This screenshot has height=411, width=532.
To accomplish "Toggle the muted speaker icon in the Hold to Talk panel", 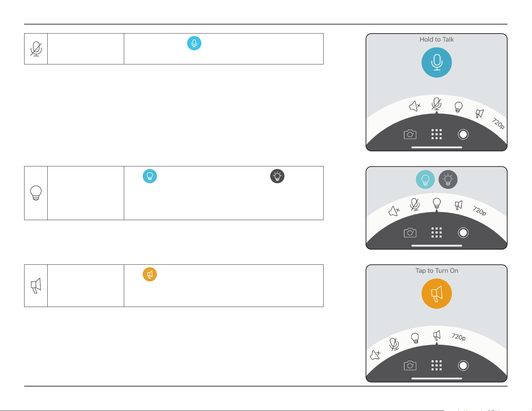I will tap(415, 106).
